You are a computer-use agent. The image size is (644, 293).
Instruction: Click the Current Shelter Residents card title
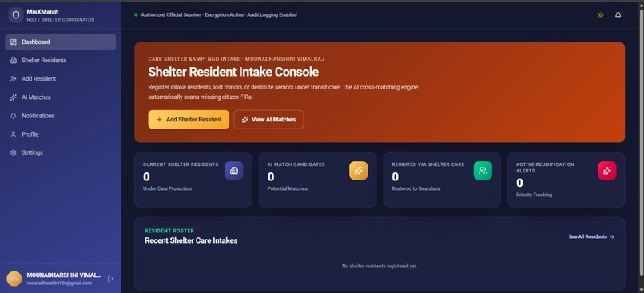pyautogui.click(x=181, y=164)
